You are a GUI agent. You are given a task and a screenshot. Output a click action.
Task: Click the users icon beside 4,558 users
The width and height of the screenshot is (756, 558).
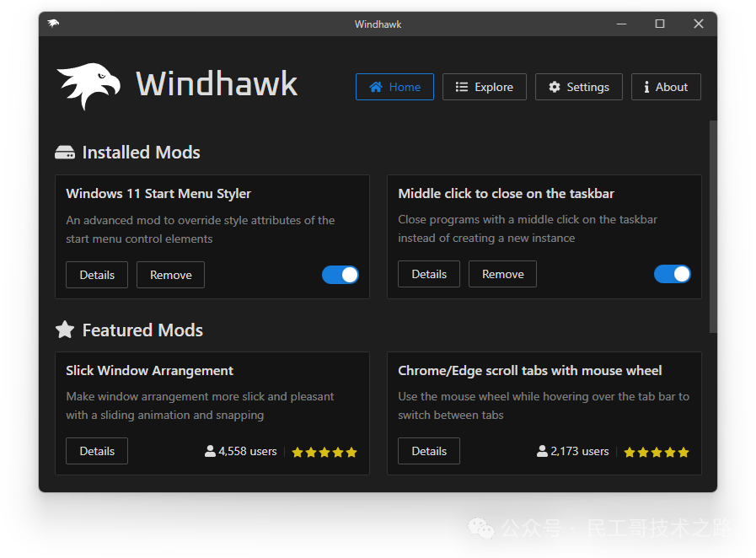[210, 451]
